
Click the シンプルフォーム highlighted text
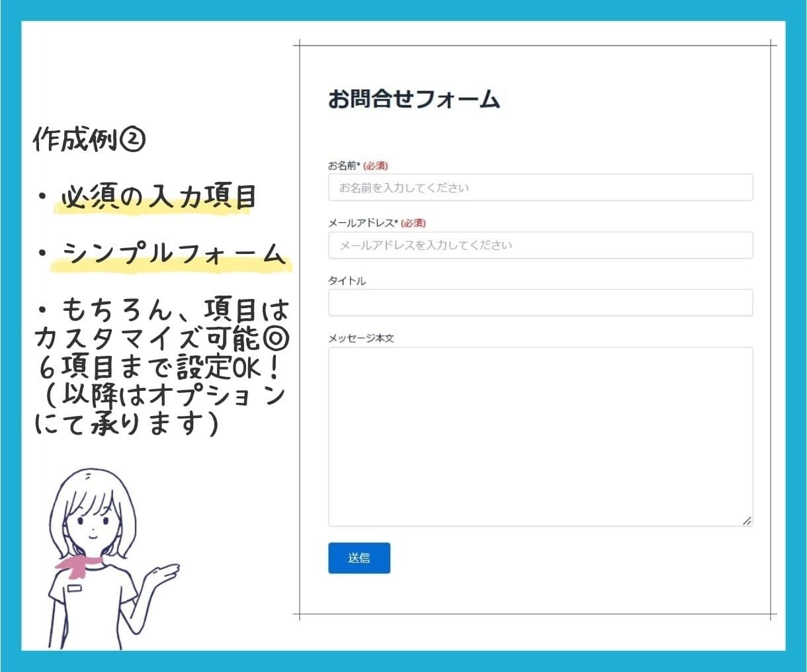pyautogui.click(x=174, y=254)
